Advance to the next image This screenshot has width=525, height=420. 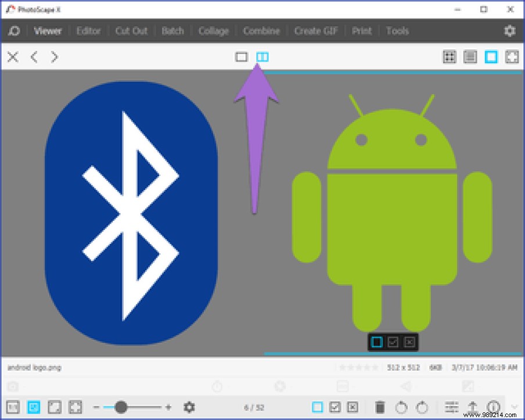click(x=54, y=57)
